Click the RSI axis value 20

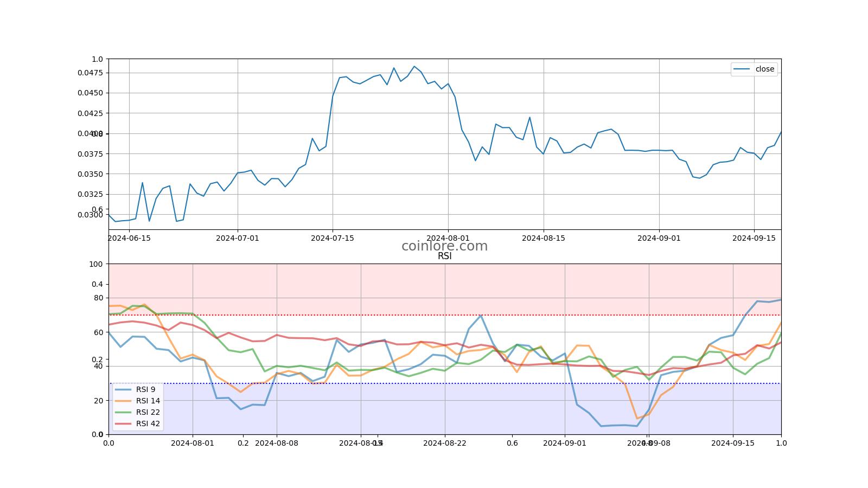click(98, 401)
